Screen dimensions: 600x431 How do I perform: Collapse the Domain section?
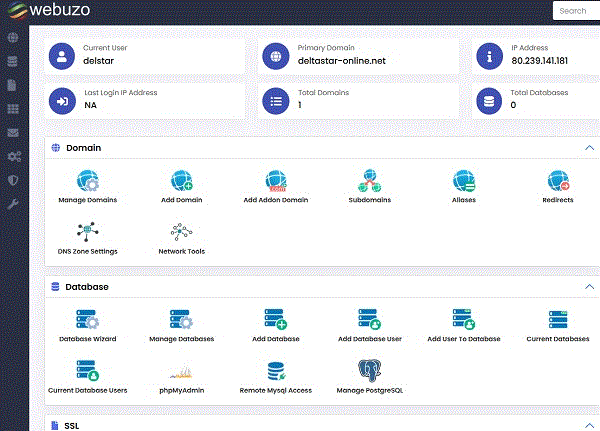pyautogui.click(x=590, y=148)
